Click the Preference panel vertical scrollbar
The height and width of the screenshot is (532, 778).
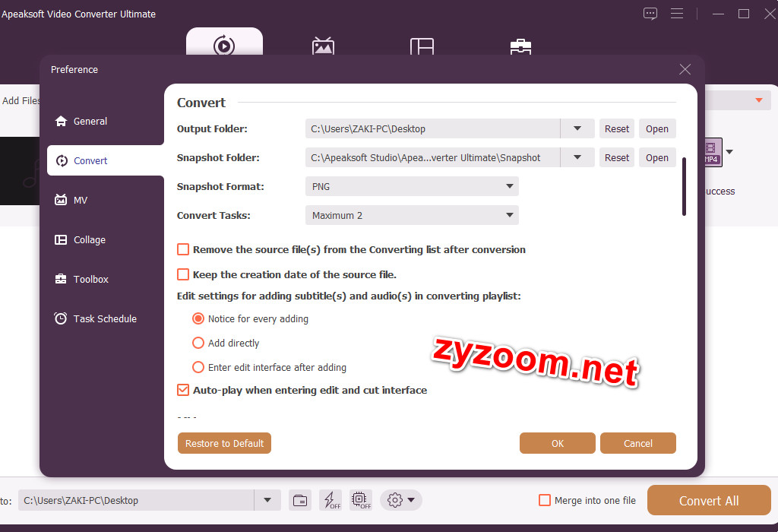684,187
